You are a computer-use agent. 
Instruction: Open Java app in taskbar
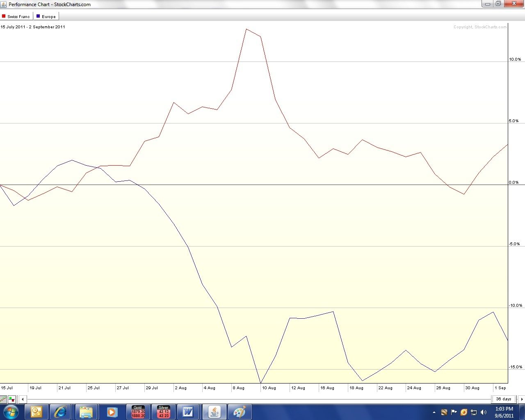click(214, 412)
